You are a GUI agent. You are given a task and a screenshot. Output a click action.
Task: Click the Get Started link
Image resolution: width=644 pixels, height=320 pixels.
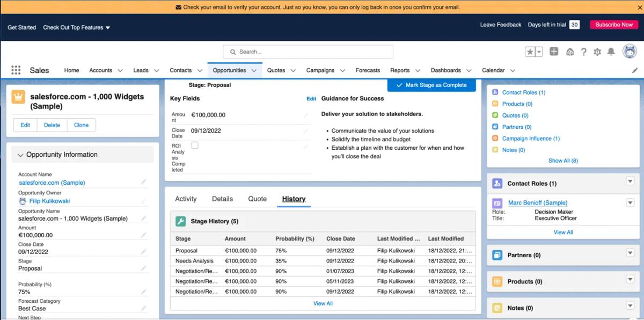[22, 27]
